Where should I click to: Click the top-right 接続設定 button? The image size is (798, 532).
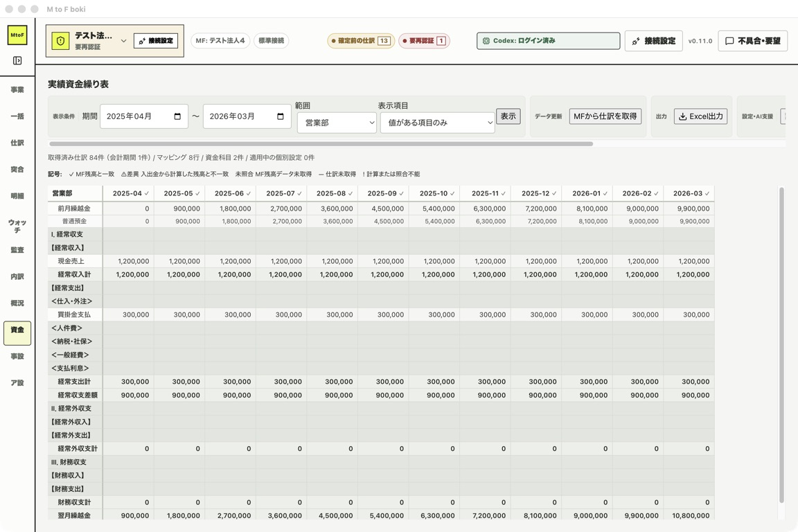(653, 41)
